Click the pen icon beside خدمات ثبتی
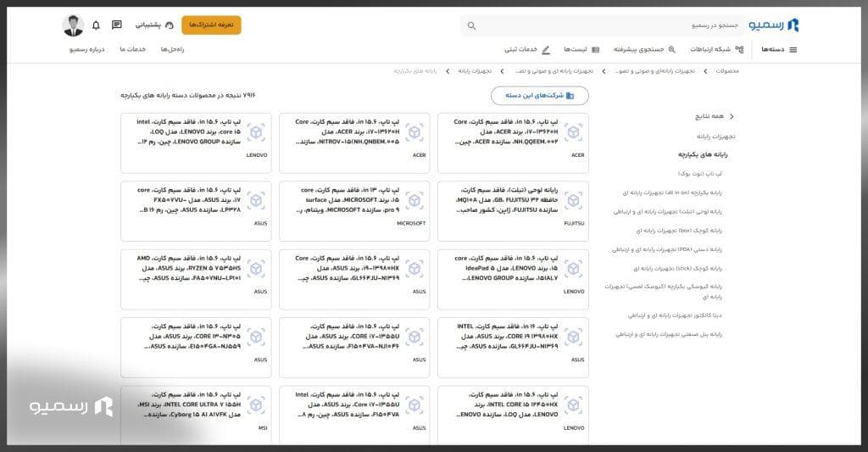Image resolution: width=868 pixels, height=452 pixels. pyautogui.click(x=546, y=50)
